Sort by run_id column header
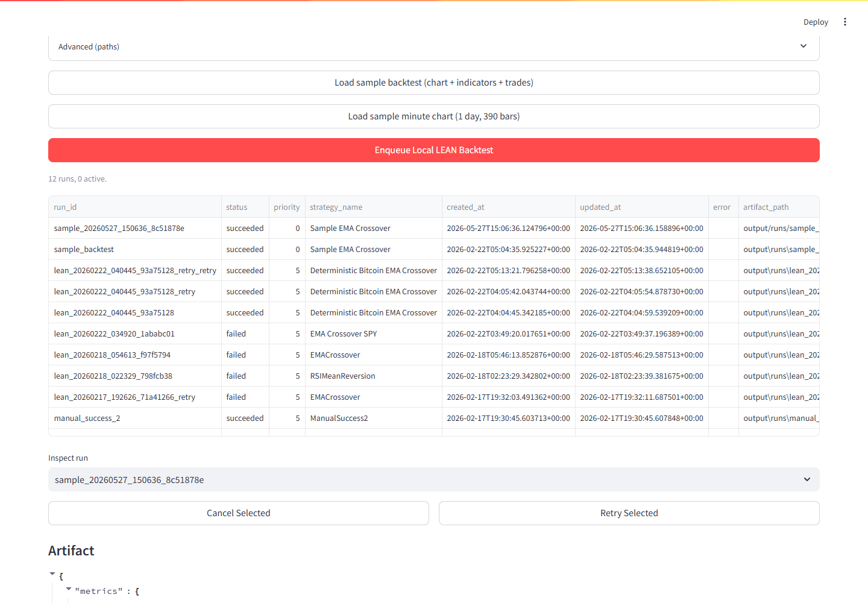The height and width of the screenshot is (603, 868). point(135,207)
